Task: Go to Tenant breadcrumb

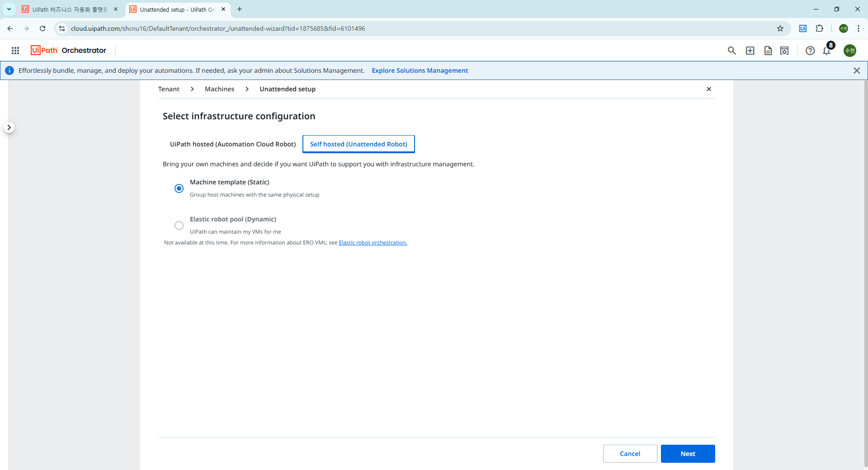Action: [x=169, y=89]
